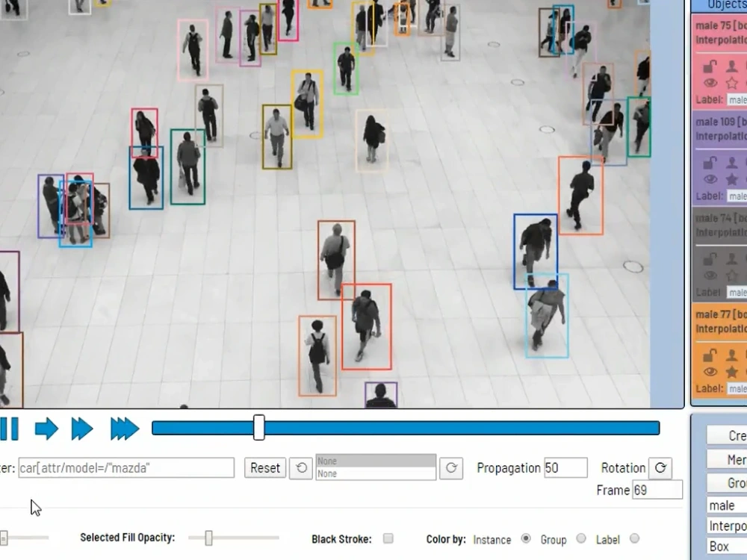The width and height of the screenshot is (747, 560).
Task: Click the Propagation value field showing 50
Action: (x=565, y=467)
